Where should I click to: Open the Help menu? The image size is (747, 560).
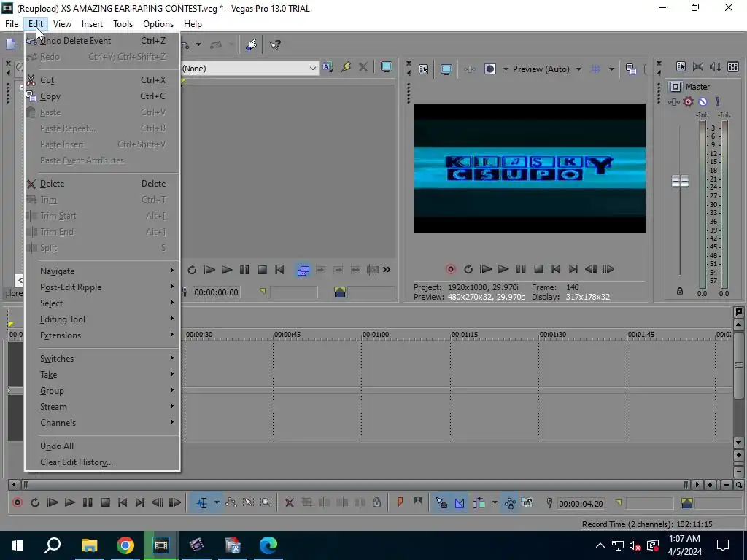193,24
